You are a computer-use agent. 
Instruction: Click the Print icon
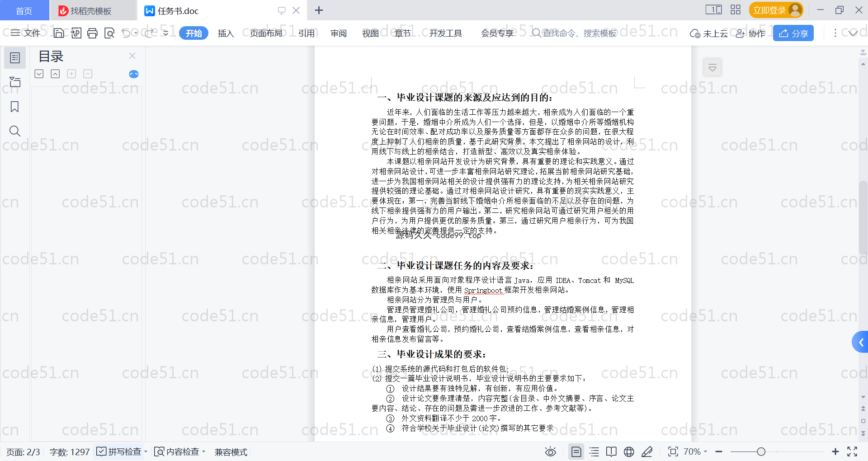[x=92, y=33]
